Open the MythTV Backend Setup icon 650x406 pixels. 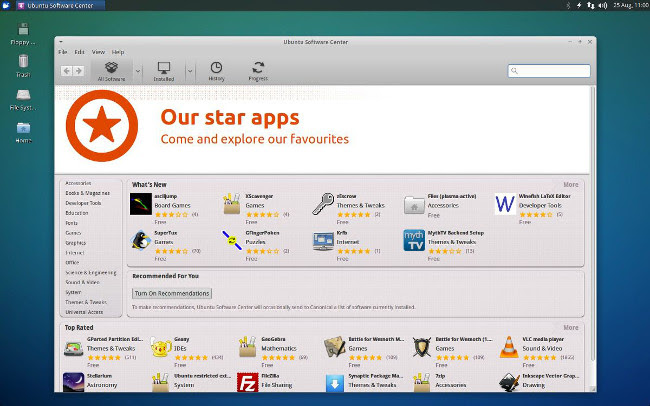point(414,241)
